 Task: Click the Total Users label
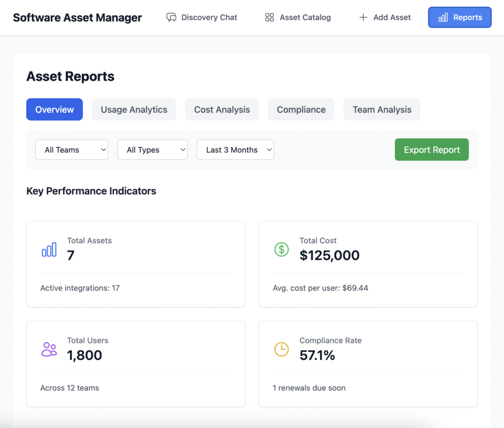point(88,340)
